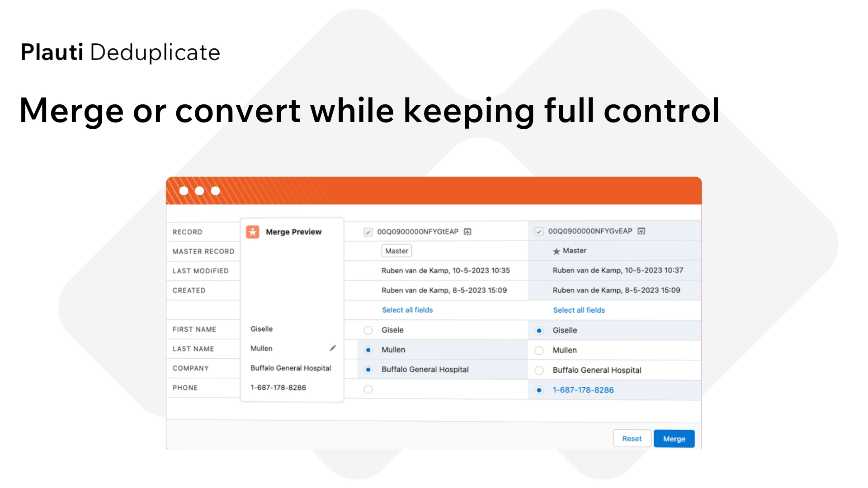Select the empty phone radio in first record
Screen dimensions: 868x488
pos(368,389)
